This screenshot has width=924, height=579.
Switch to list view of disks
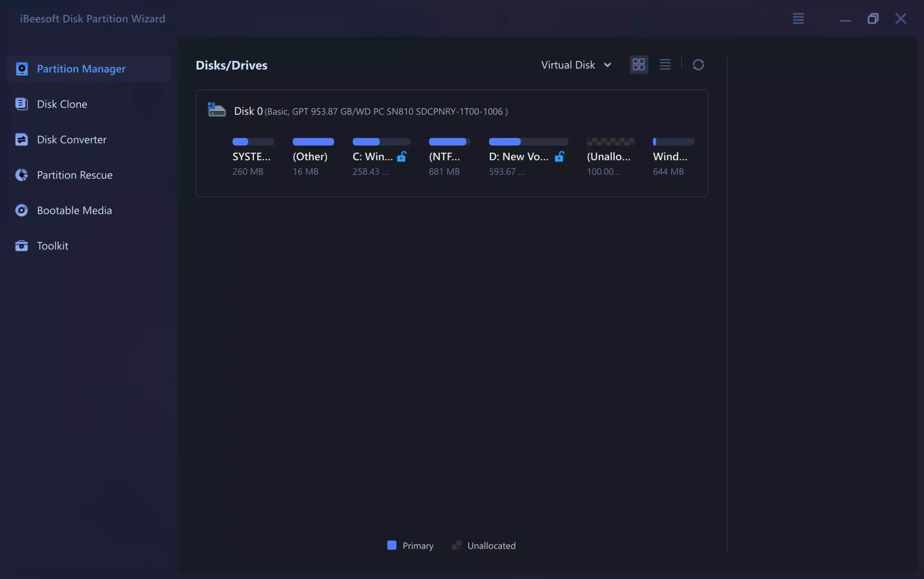tap(665, 64)
